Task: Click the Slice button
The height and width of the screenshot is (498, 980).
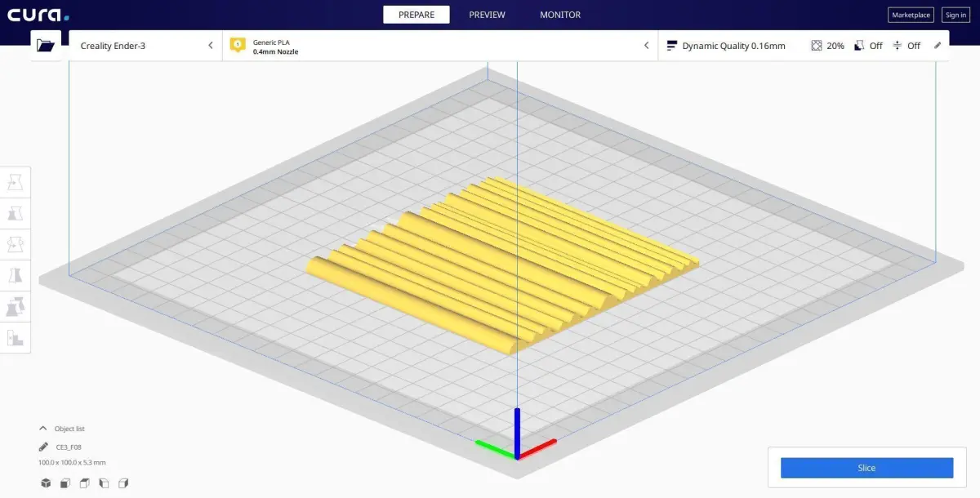Action: (x=866, y=468)
